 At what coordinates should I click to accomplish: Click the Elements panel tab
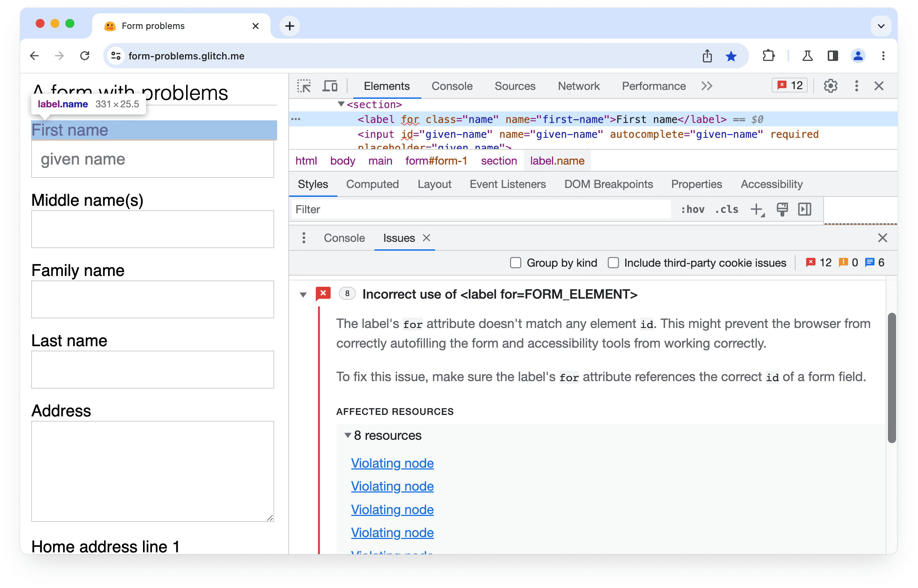click(387, 86)
